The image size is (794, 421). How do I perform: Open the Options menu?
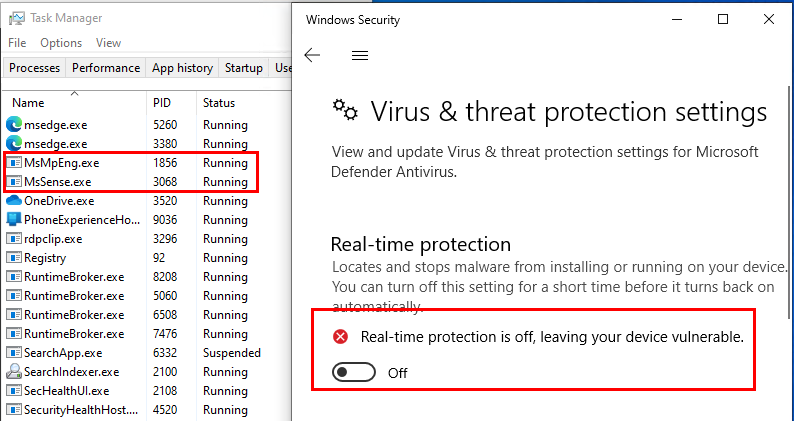tap(61, 43)
